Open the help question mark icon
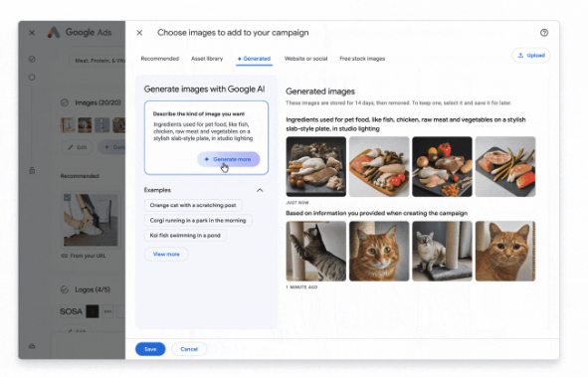 coord(544,33)
